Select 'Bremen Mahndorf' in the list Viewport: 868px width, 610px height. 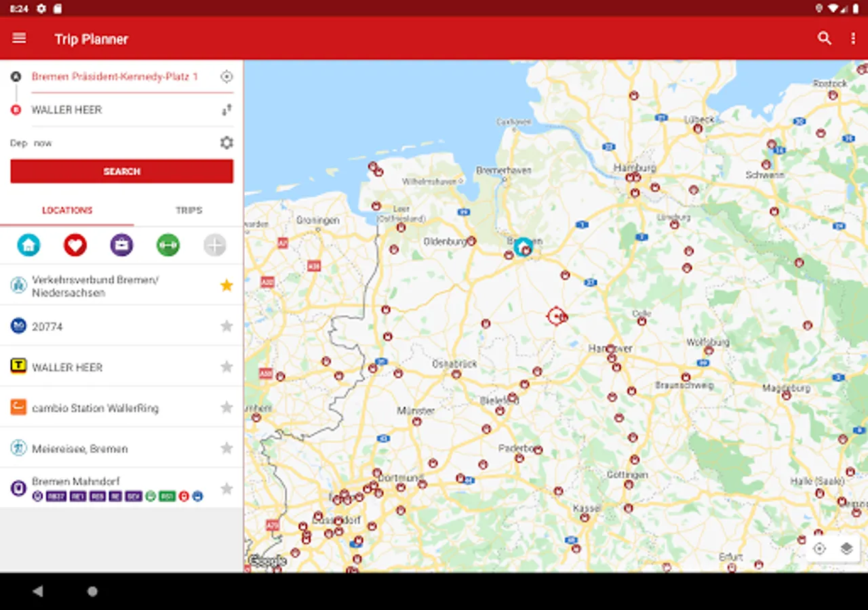point(121,488)
